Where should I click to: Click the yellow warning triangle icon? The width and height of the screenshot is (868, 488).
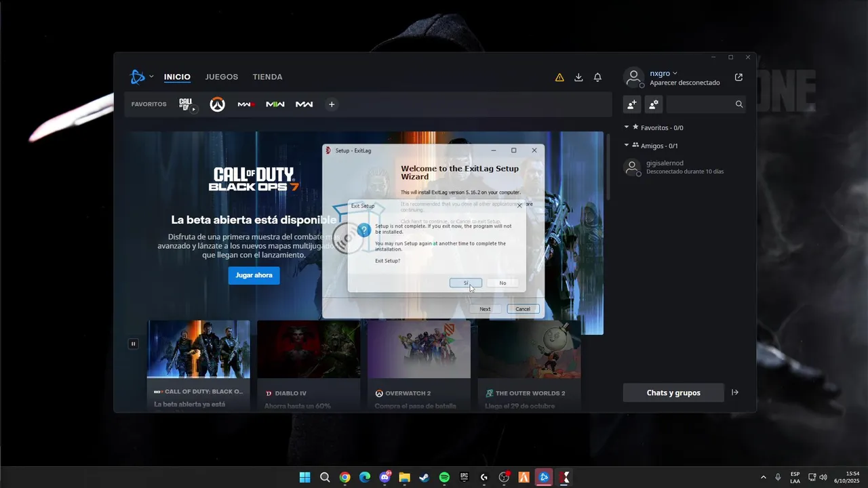pos(559,77)
